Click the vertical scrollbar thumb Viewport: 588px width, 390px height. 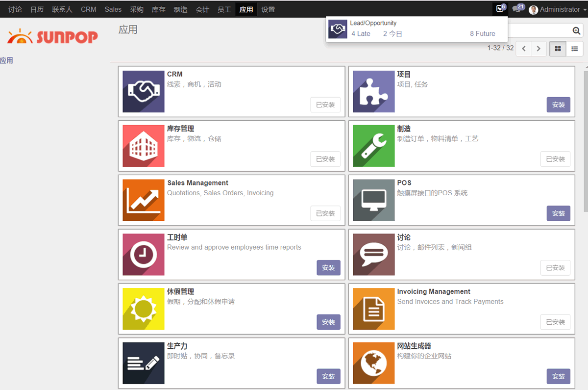586,141
